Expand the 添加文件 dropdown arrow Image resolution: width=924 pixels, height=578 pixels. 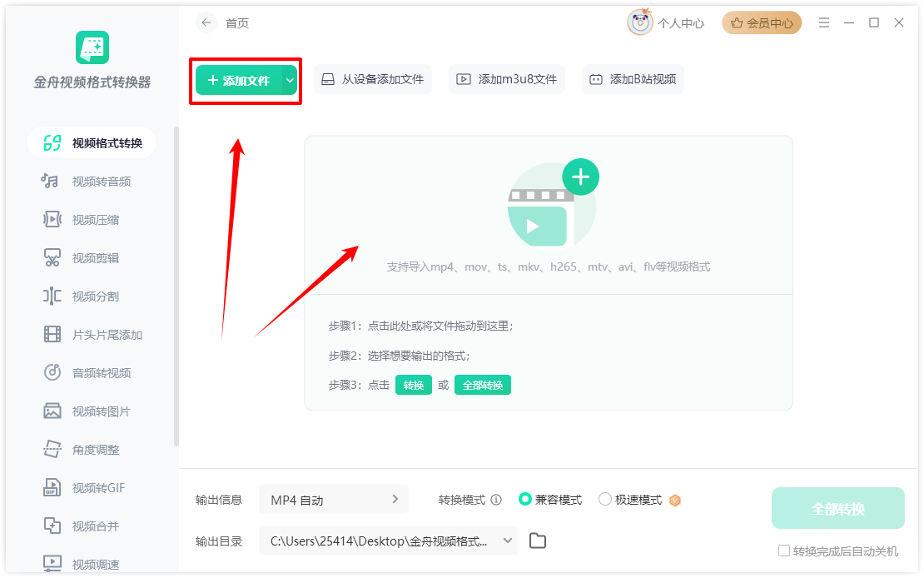coord(290,80)
